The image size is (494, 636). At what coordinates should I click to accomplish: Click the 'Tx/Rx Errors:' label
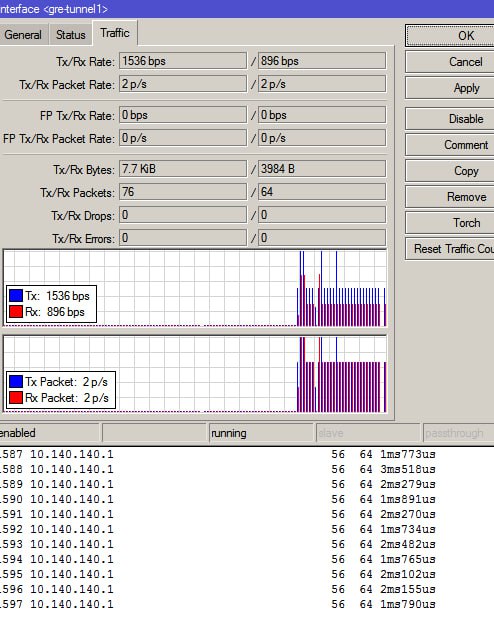(83, 239)
